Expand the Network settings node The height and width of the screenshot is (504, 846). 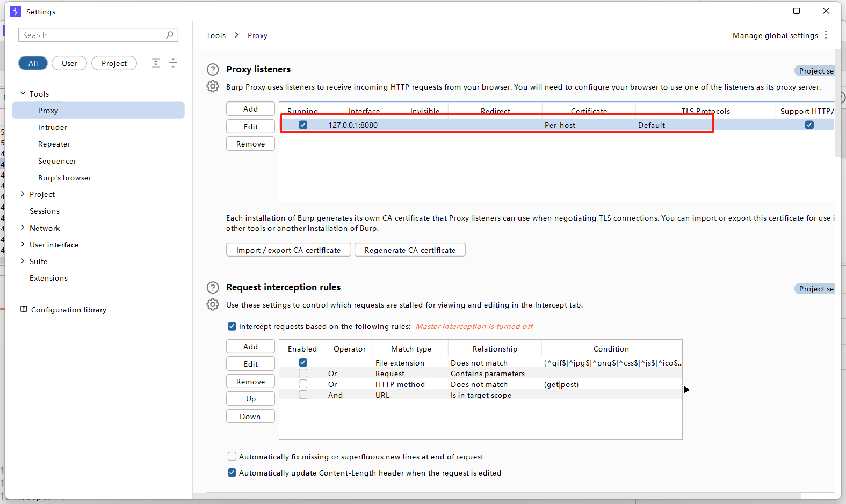click(23, 228)
